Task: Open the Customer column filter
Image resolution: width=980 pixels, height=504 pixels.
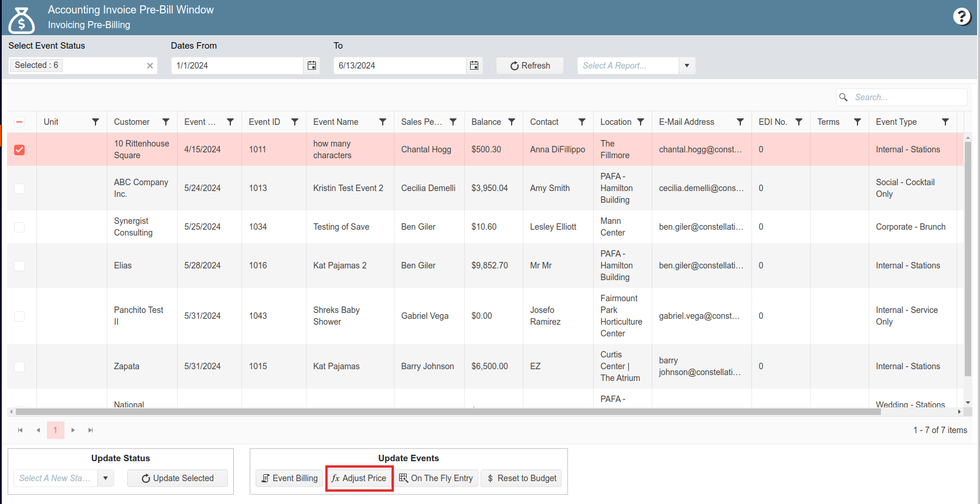Action: click(x=166, y=122)
